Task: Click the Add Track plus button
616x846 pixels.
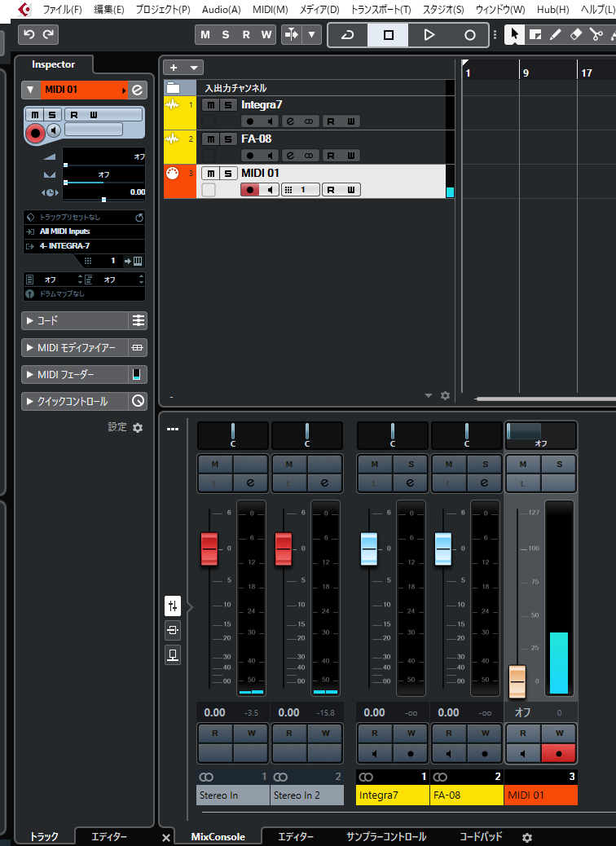Action: 174,68
